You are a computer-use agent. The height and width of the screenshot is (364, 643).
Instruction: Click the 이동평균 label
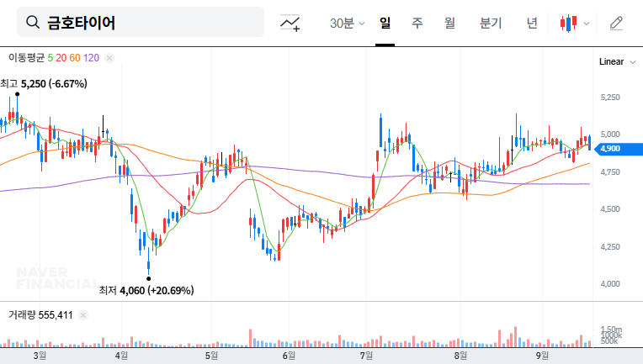point(26,58)
